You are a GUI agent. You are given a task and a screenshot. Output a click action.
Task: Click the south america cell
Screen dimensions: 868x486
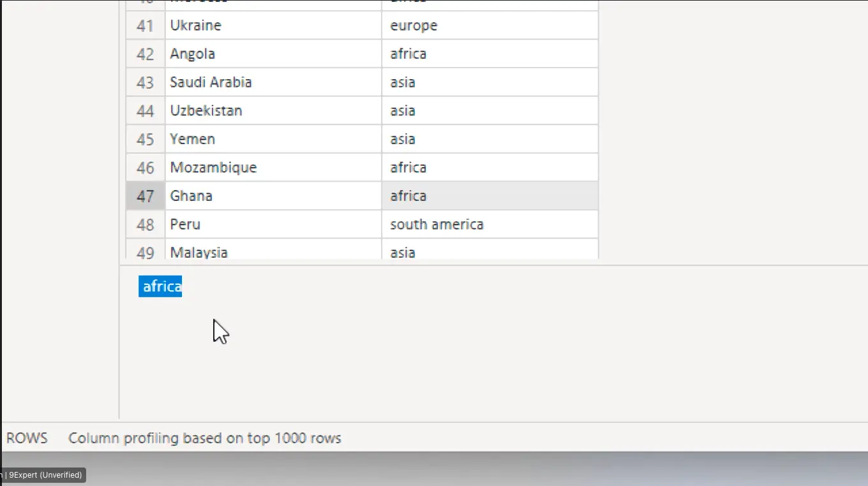[x=490, y=224]
